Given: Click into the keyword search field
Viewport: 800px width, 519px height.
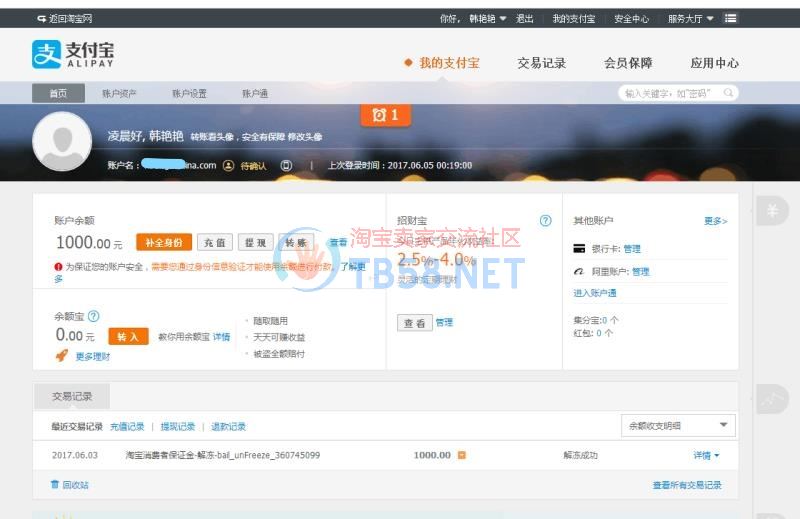Looking at the screenshot, I should [x=671, y=93].
